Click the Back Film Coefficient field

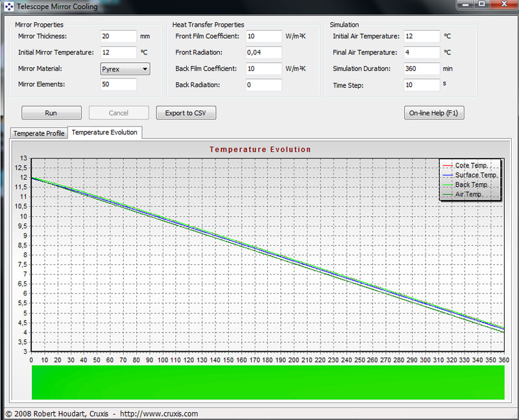click(263, 69)
